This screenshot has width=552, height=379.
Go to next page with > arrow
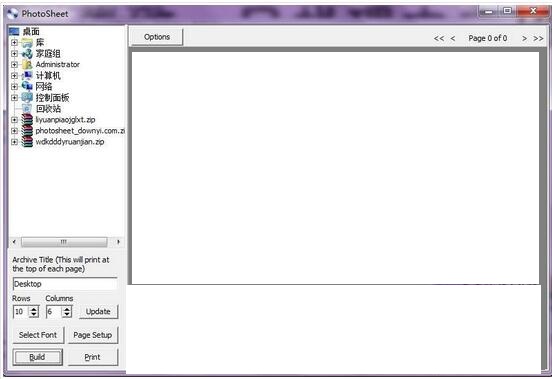(524, 38)
